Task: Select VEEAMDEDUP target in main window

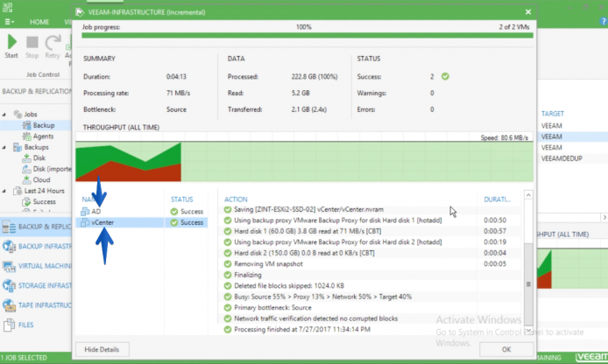Action: pyautogui.click(x=562, y=158)
